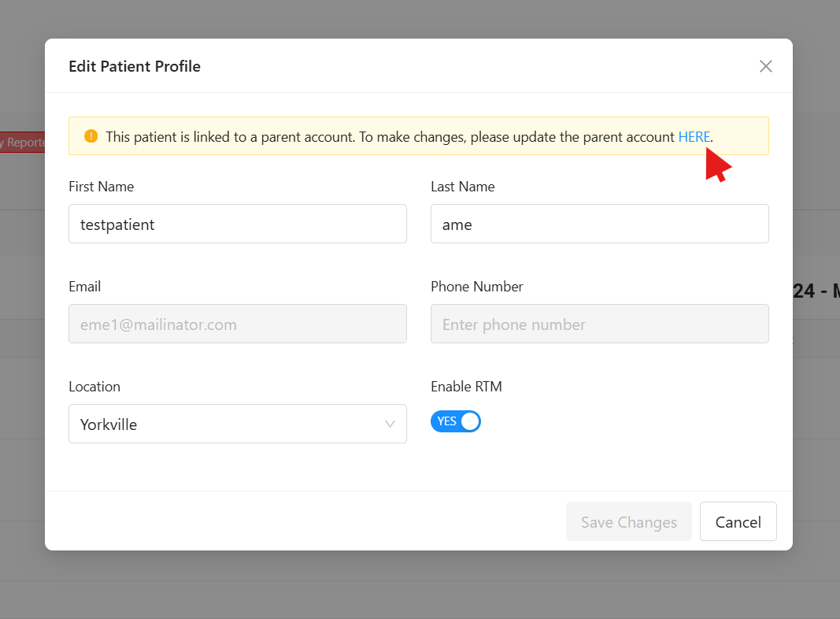Image resolution: width=840 pixels, height=619 pixels.
Task: Cancel editing the patient profile
Action: [738, 521]
